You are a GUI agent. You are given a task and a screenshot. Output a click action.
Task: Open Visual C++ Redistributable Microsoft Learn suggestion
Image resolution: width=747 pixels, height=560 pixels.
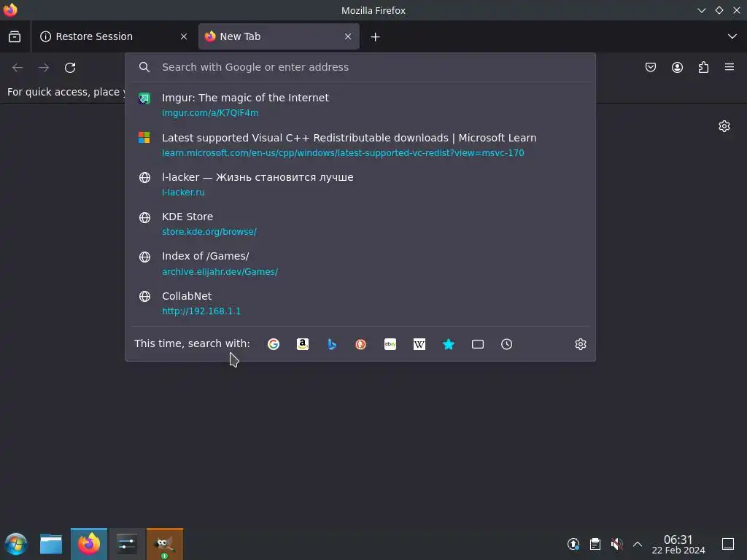[x=360, y=144]
